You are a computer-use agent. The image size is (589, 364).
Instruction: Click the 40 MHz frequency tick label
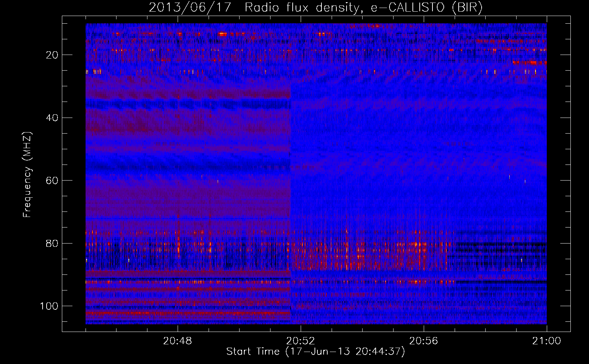pyautogui.click(x=52, y=118)
